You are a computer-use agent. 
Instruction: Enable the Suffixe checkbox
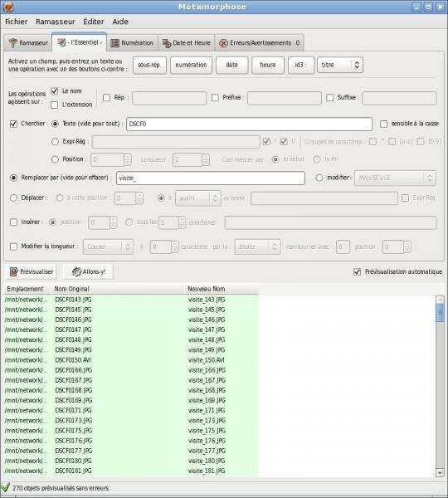pyautogui.click(x=330, y=98)
